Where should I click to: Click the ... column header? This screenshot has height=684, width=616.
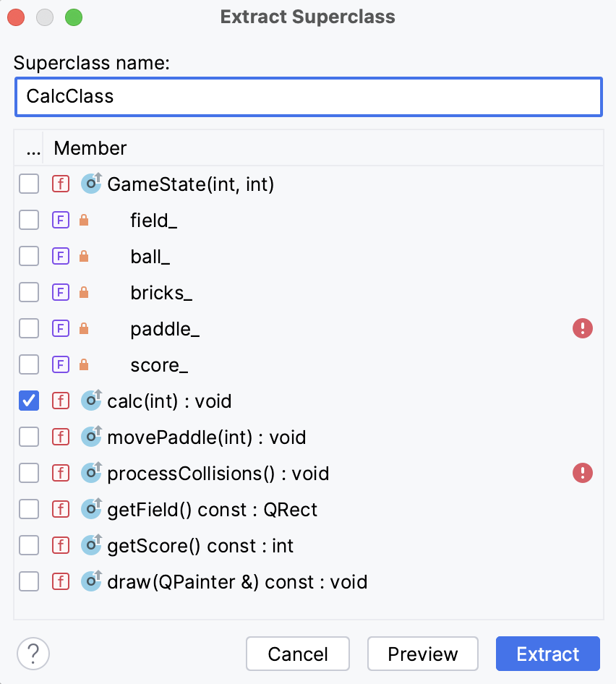[x=31, y=148]
